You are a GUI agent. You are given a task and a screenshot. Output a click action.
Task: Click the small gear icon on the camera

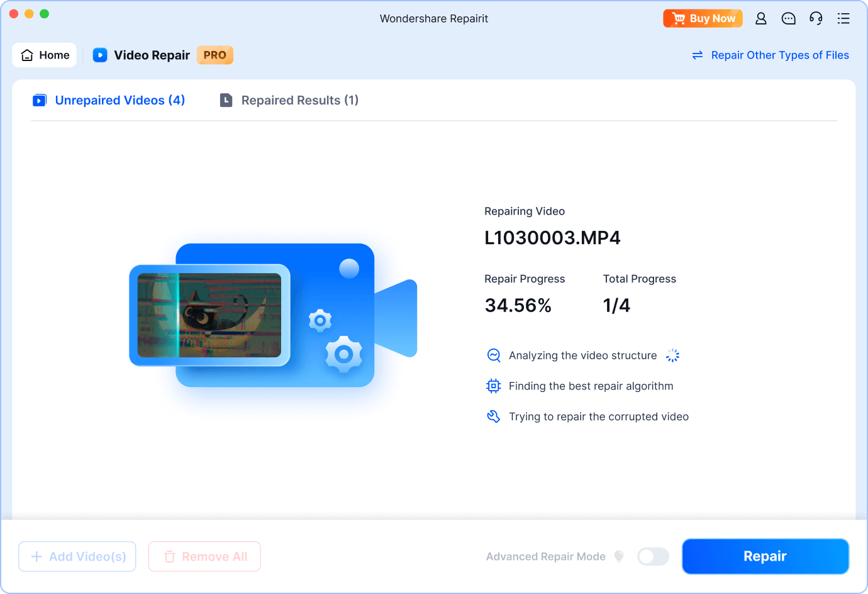click(320, 321)
